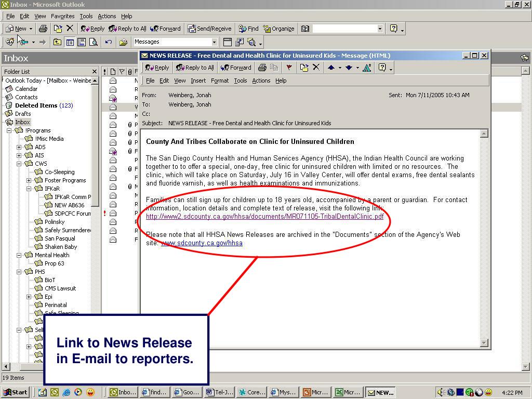Follow the www.sdcounty.ca.gov/hhsa link
532x399 pixels.
[202, 243]
